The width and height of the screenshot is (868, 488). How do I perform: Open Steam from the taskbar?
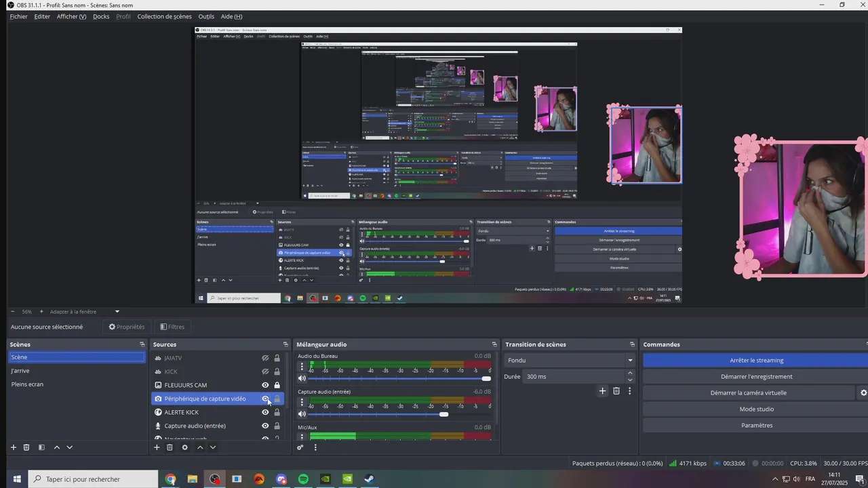[x=369, y=479]
